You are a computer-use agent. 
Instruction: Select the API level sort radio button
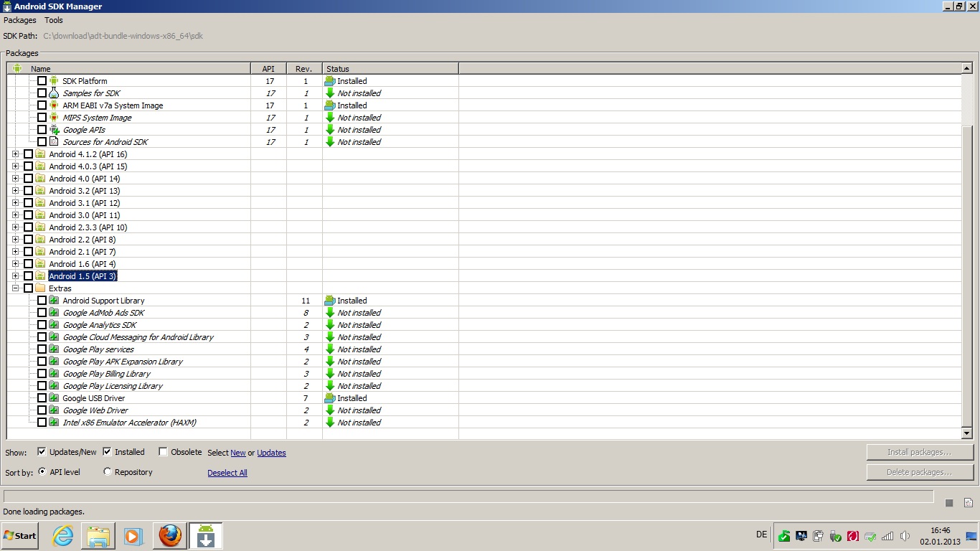tap(42, 472)
